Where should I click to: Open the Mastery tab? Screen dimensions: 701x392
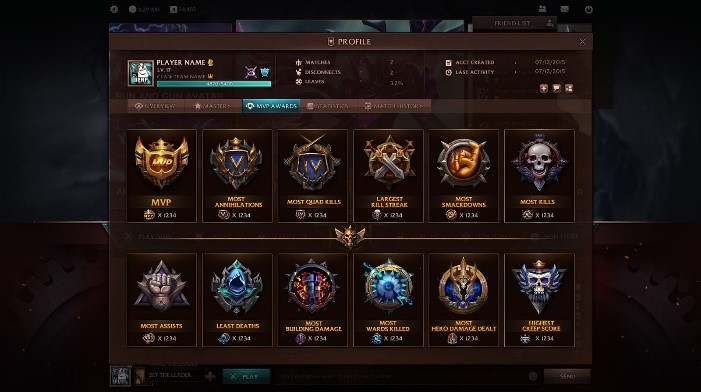coord(213,106)
